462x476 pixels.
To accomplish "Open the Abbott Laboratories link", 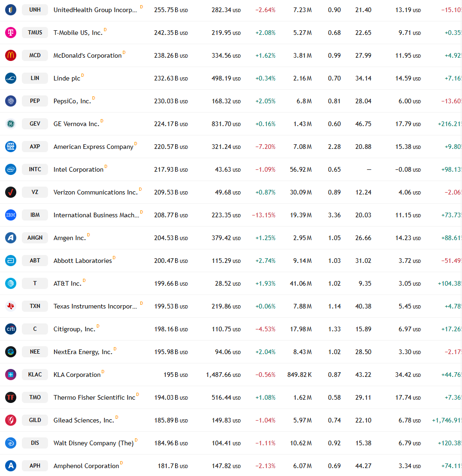I will click(83, 261).
